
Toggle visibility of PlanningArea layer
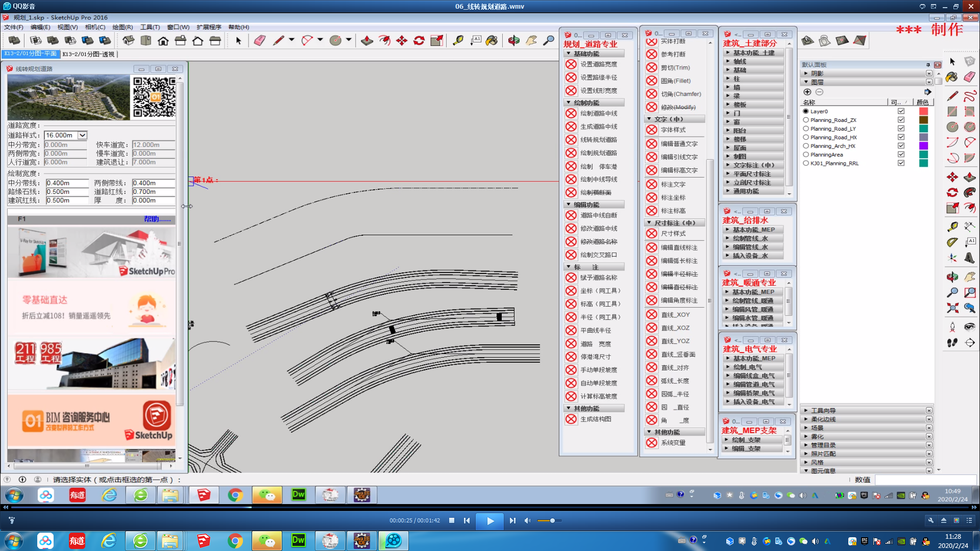(x=901, y=155)
